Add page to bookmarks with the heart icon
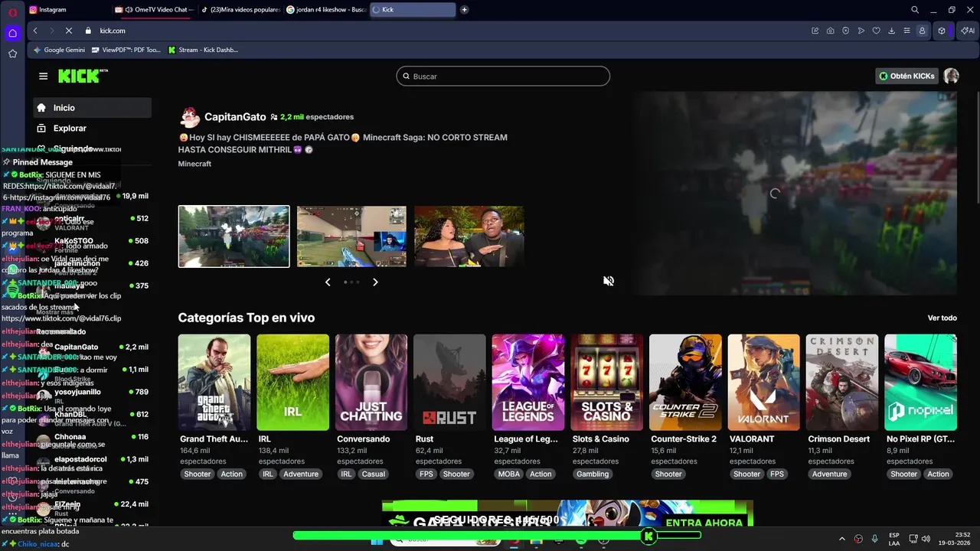The height and width of the screenshot is (551, 980). click(877, 31)
